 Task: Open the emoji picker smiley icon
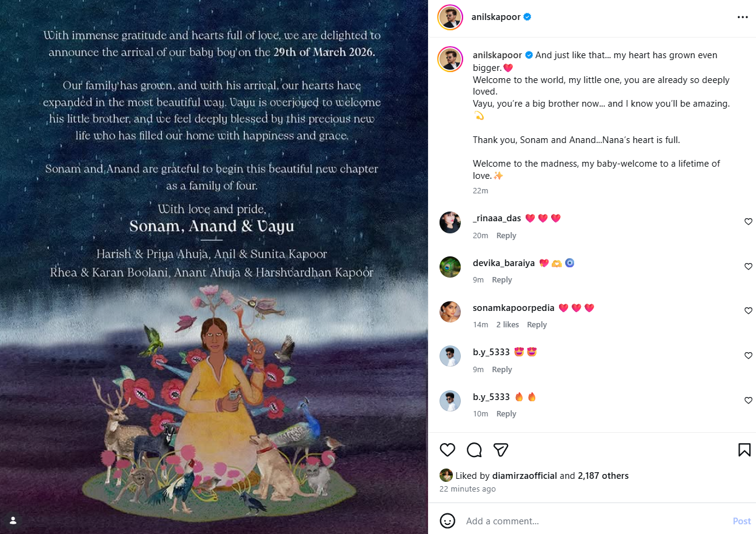click(447, 521)
